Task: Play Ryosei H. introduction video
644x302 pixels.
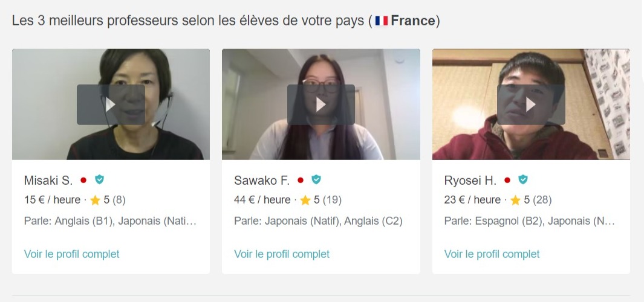Action: (x=531, y=104)
